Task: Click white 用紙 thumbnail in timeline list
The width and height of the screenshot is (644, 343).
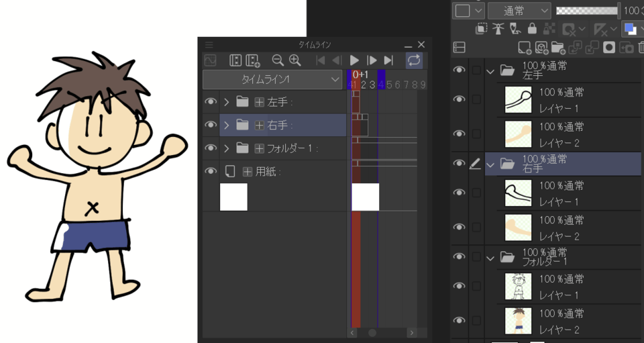Action: click(233, 197)
